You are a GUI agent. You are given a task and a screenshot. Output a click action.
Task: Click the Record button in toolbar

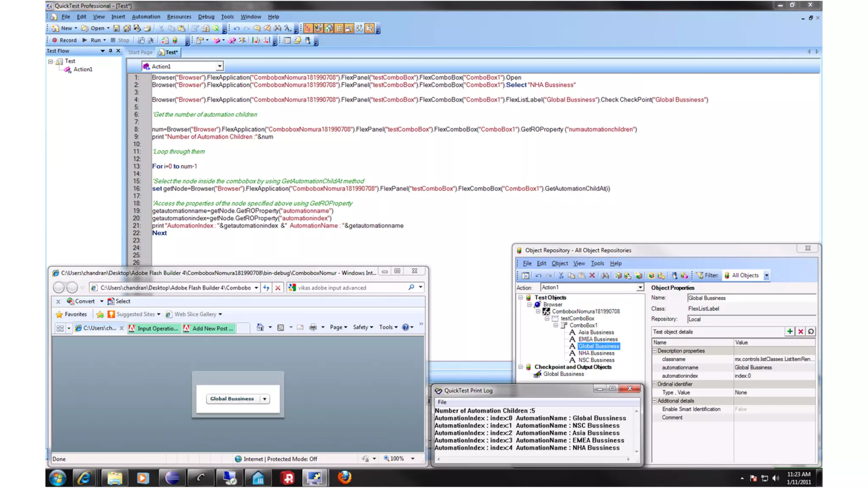tap(64, 40)
